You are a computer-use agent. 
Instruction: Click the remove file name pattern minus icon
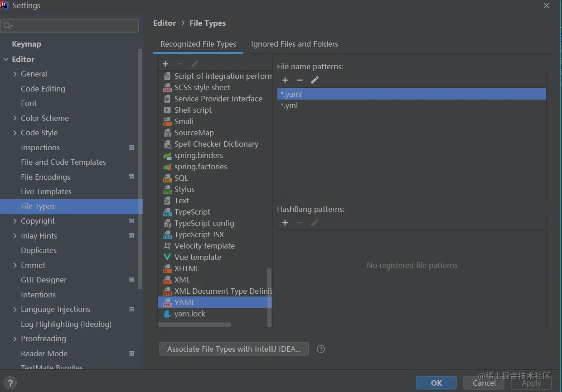point(300,80)
